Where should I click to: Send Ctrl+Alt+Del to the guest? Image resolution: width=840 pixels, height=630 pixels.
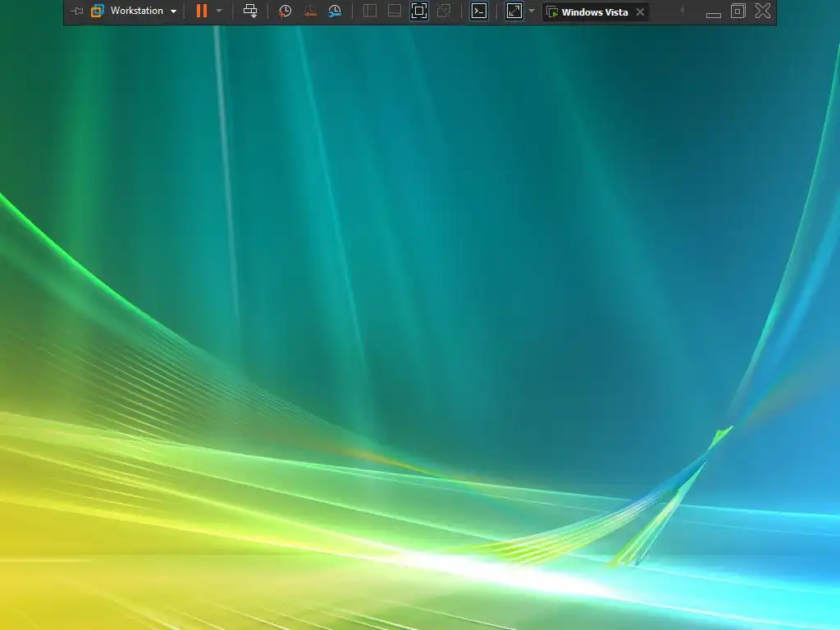click(250, 11)
